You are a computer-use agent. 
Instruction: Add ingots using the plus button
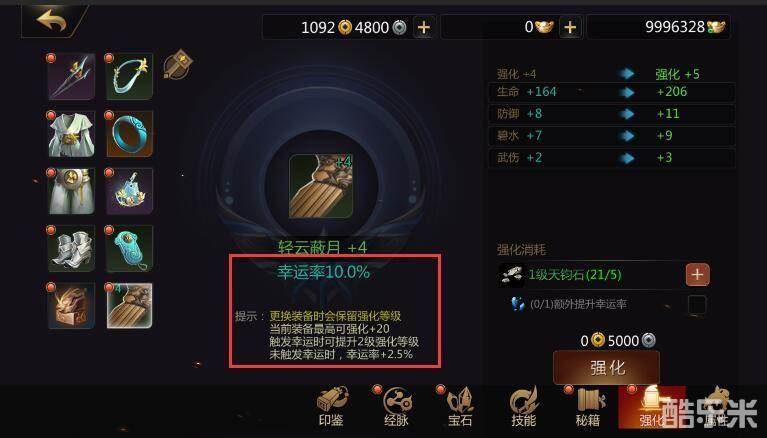[x=570, y=27]
